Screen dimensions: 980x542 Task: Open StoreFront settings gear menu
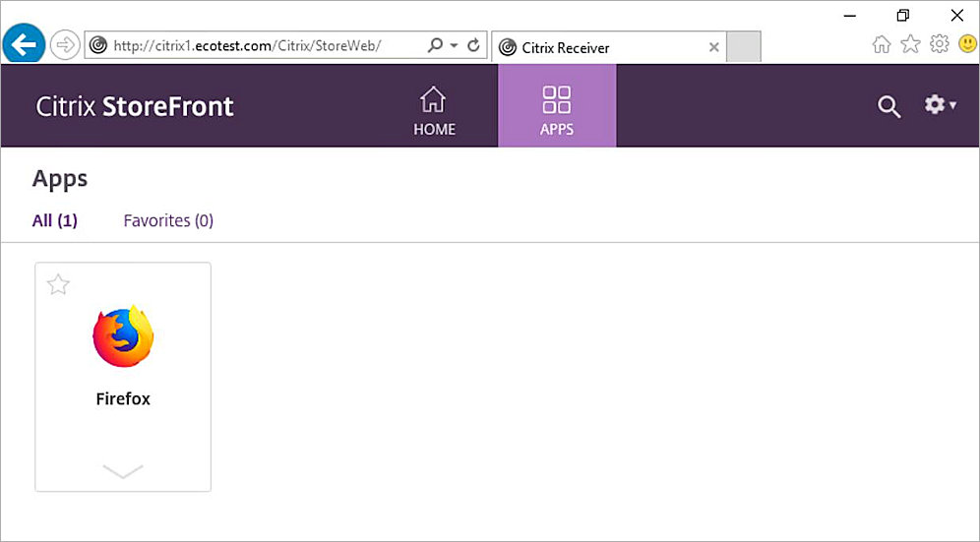point(940,105)
